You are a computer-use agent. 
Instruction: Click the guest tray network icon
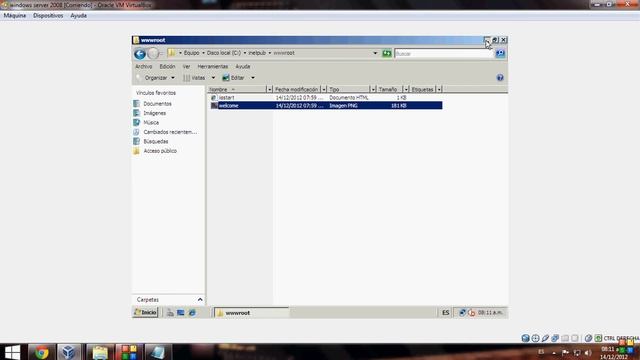(x=462, y=313)
